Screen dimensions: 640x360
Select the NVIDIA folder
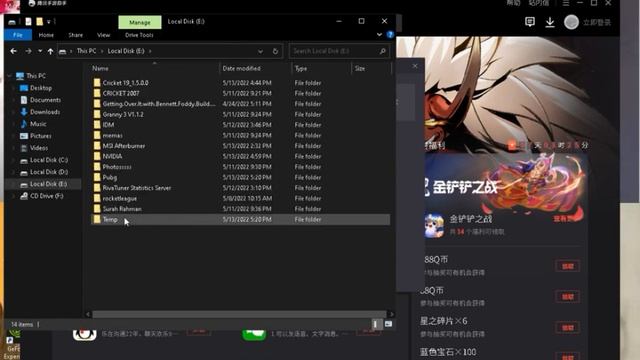tap(112, 156)
